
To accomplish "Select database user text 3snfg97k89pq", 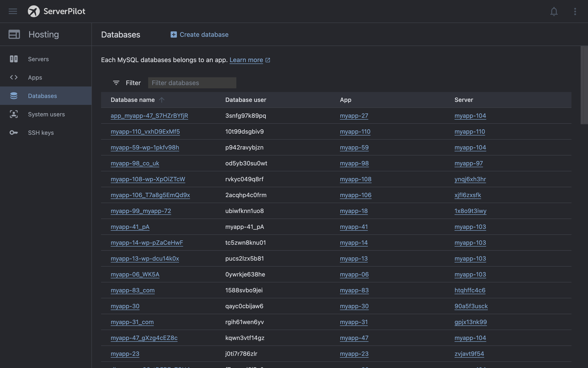I will click(x=246, y=116).
